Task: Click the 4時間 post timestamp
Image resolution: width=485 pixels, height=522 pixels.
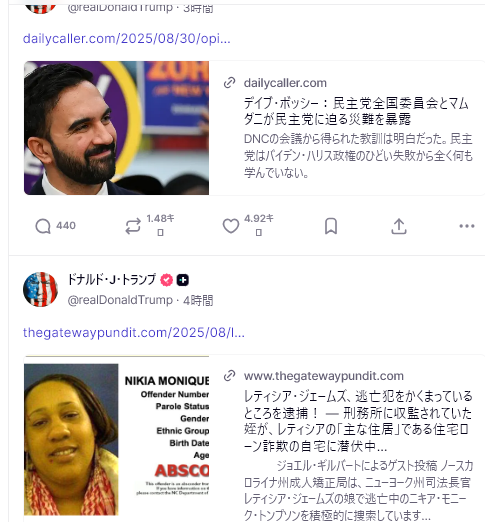Action: click(198, 300)
